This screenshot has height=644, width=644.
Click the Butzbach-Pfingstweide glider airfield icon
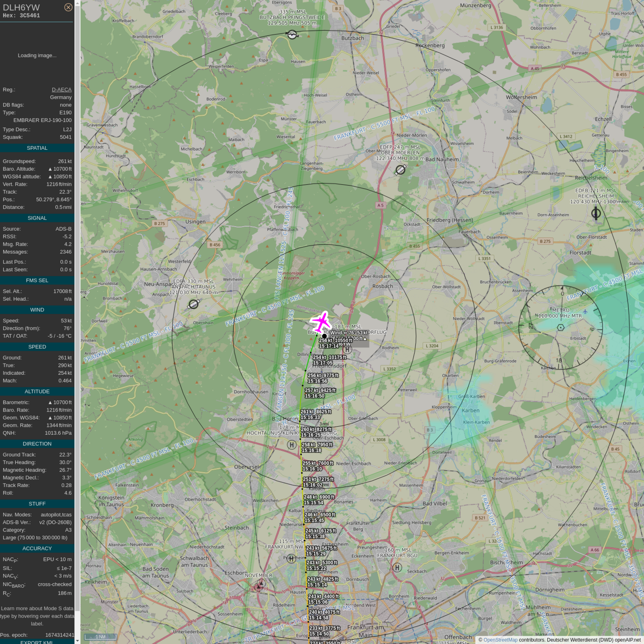(292, 34)
